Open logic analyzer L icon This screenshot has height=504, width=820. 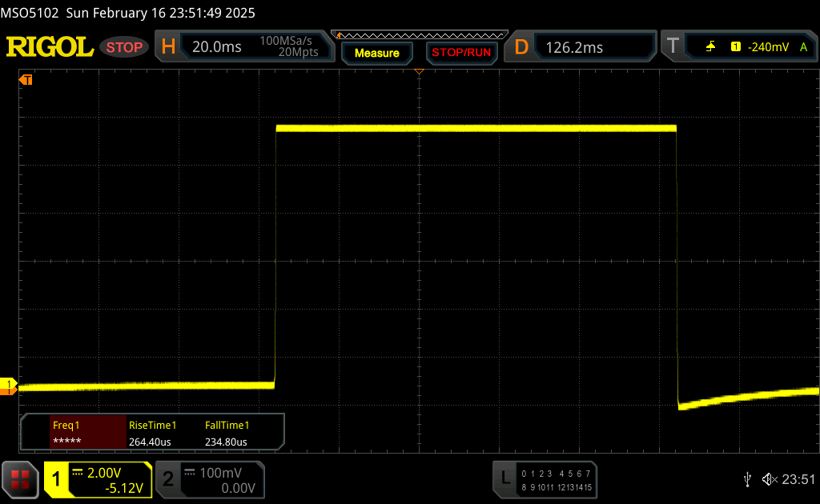pyautogui.click(x=505, y=478)
